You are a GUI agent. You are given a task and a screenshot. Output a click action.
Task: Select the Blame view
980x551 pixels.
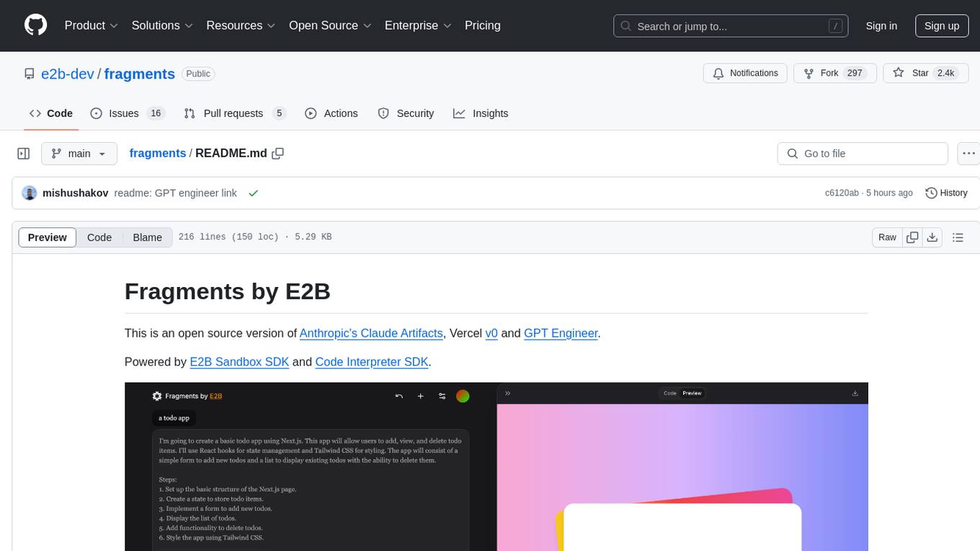pyautogui.click(x=148, y=237)
